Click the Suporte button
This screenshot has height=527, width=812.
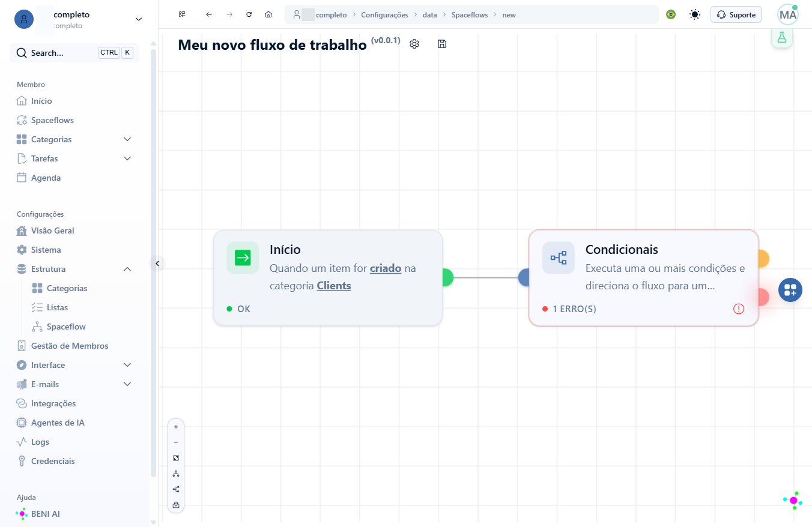tap(736, 14)
